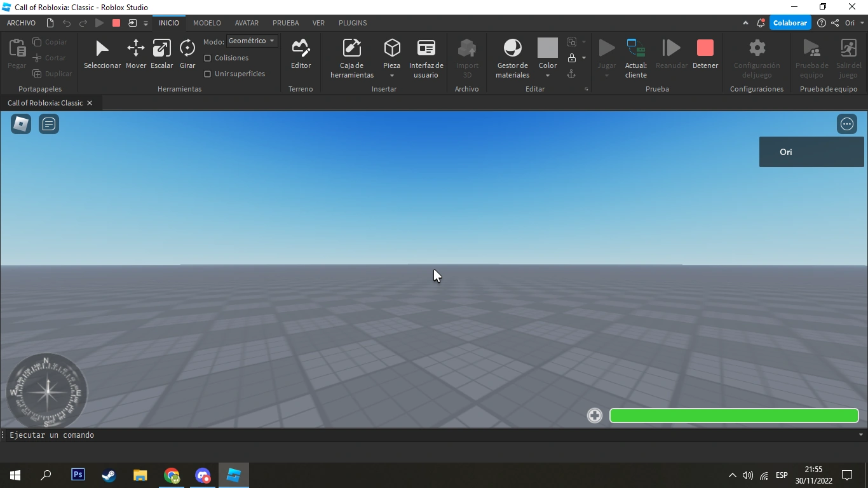Viewport: 868px width, 488px height.
Task: Open the Gestor de materiales
Action: pos(512,54)
